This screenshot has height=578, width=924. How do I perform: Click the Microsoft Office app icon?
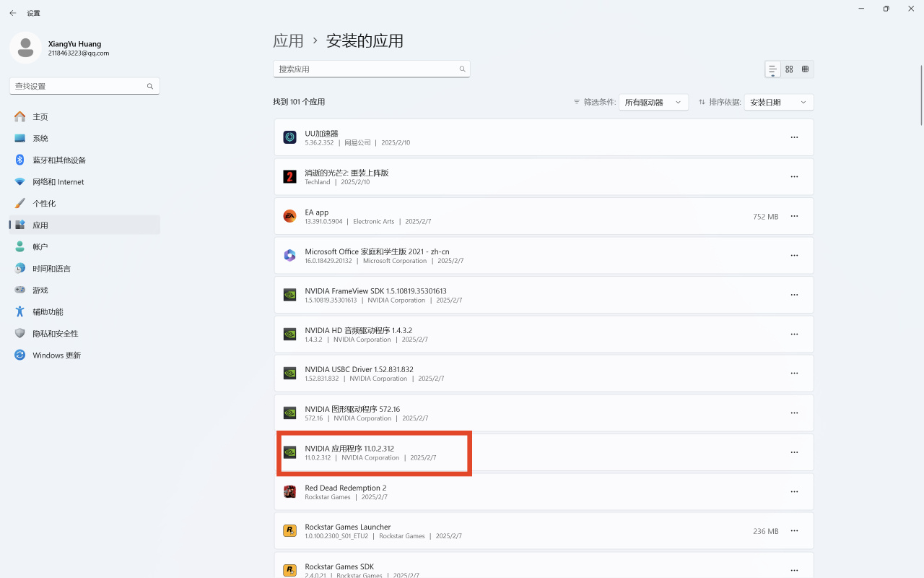point(289,255)
